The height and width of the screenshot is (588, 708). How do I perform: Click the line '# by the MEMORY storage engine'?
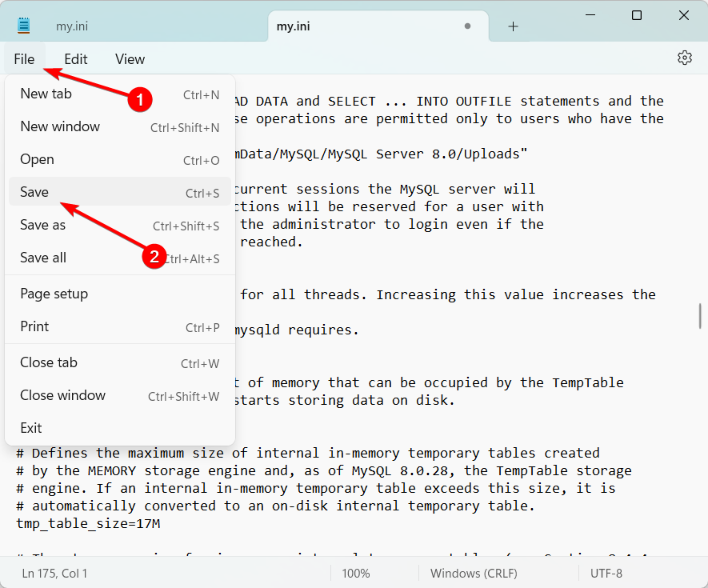(324, 470)
